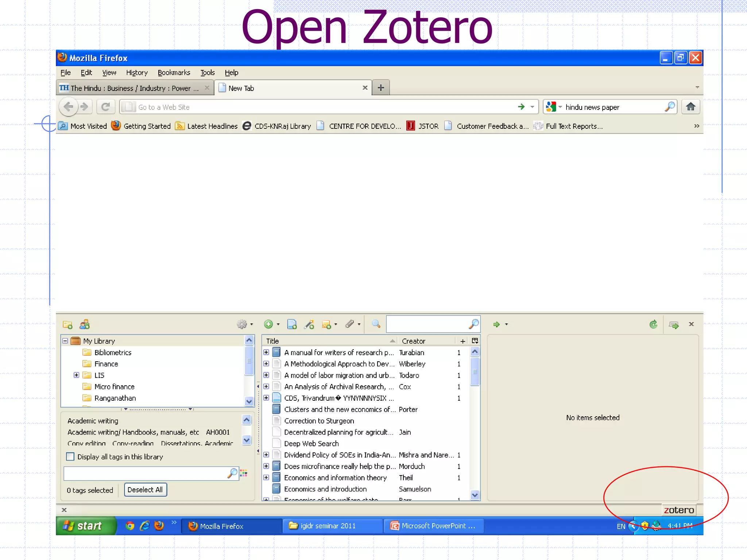Click the paperclip attachment icon
Viewport: 747px width, 560px height.
point(349,324)
